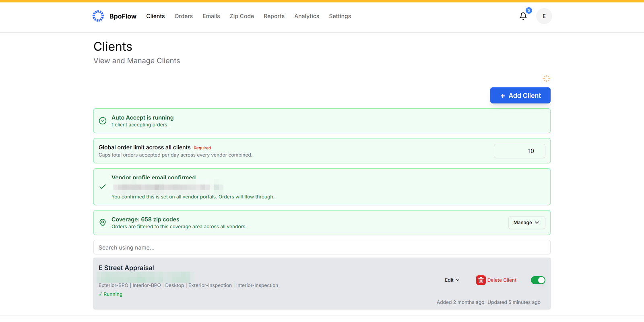
Task: Click the Exterior-Inspection product label
Action: [x=210, y=285]
